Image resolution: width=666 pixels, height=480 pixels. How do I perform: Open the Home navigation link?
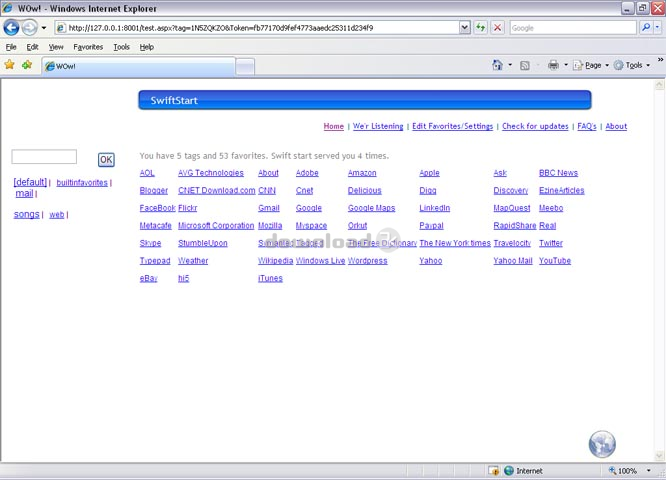pyautogui.click(x=333, y=126)
